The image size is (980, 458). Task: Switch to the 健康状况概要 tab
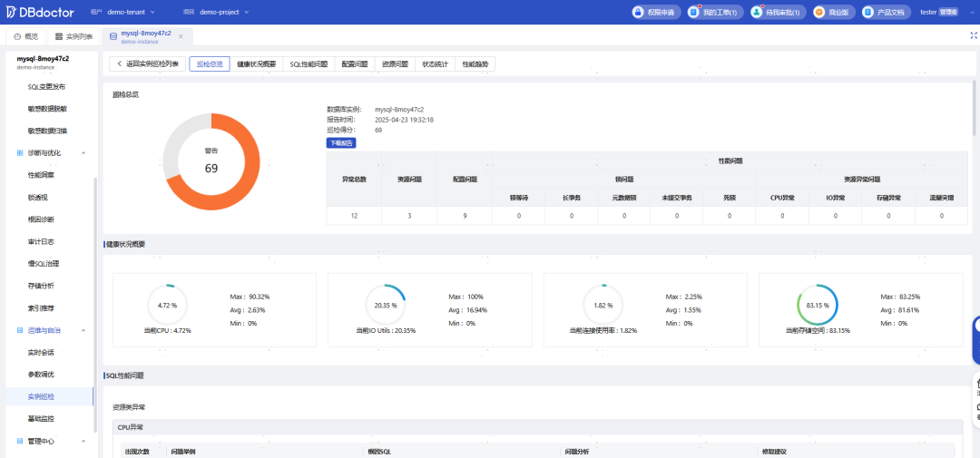click(x=256, y=64)
